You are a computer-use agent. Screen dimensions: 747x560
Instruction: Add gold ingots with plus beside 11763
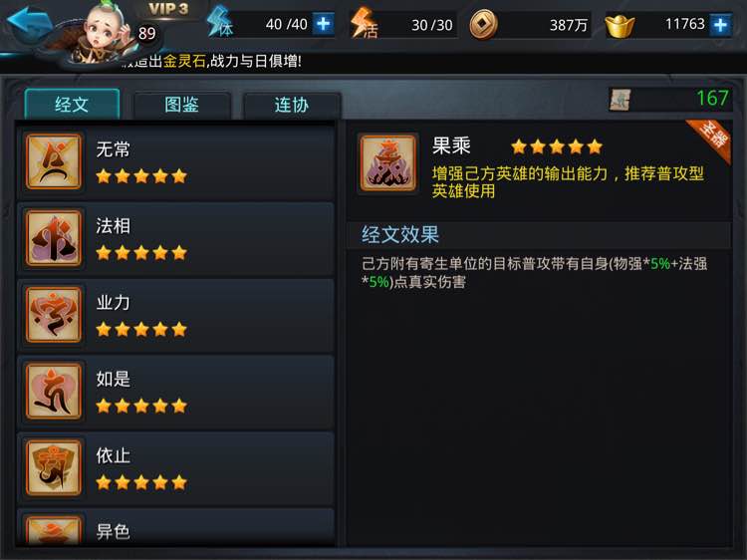pos(720,24)
